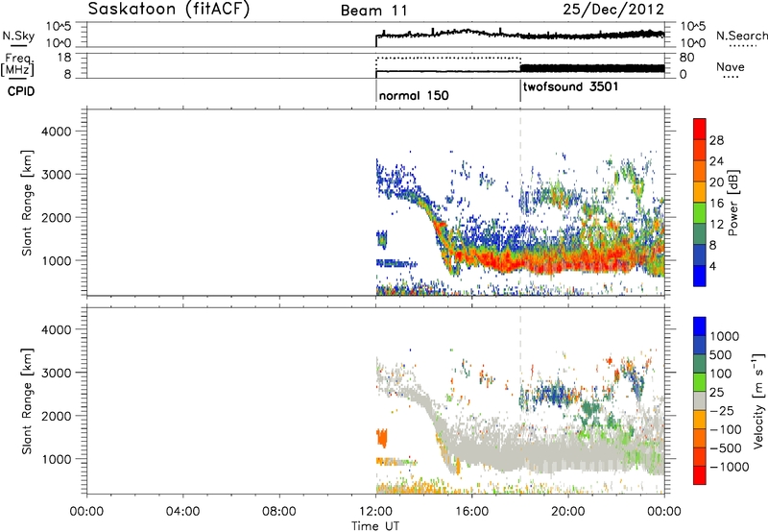Click the 'CPID' row label
The height and width of the screenshot is (532, 768).
coord(21,91)
